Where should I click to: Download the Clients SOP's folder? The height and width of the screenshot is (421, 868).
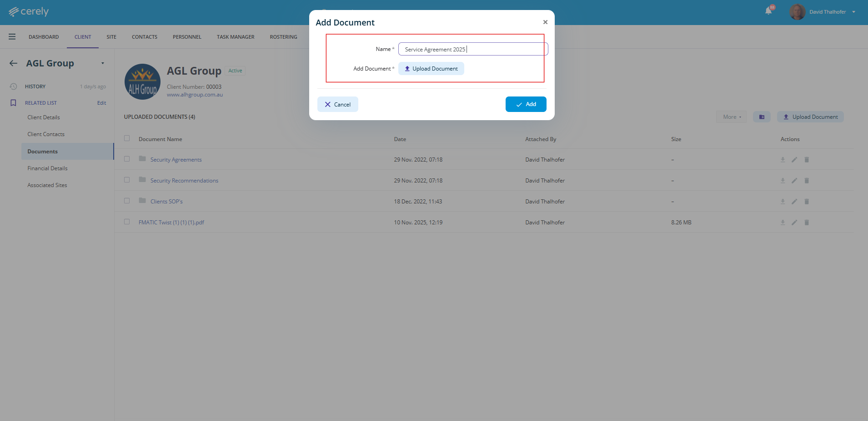(x=783, y=202)
